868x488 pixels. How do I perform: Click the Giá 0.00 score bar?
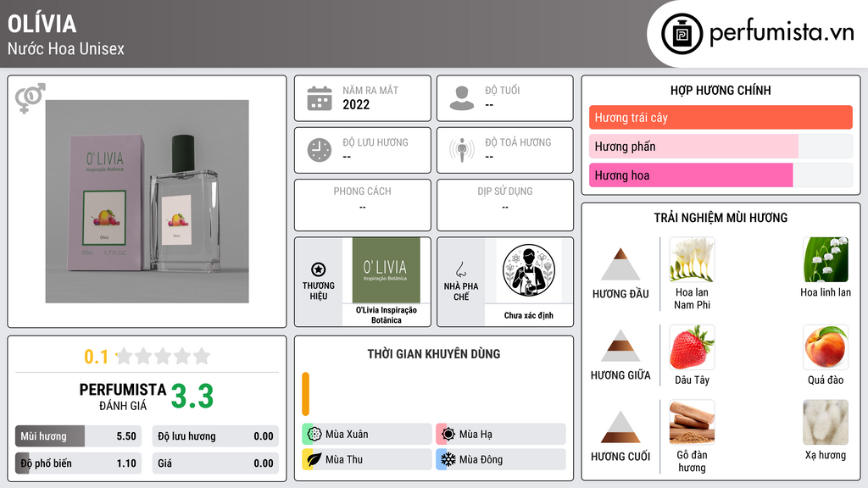215,463
